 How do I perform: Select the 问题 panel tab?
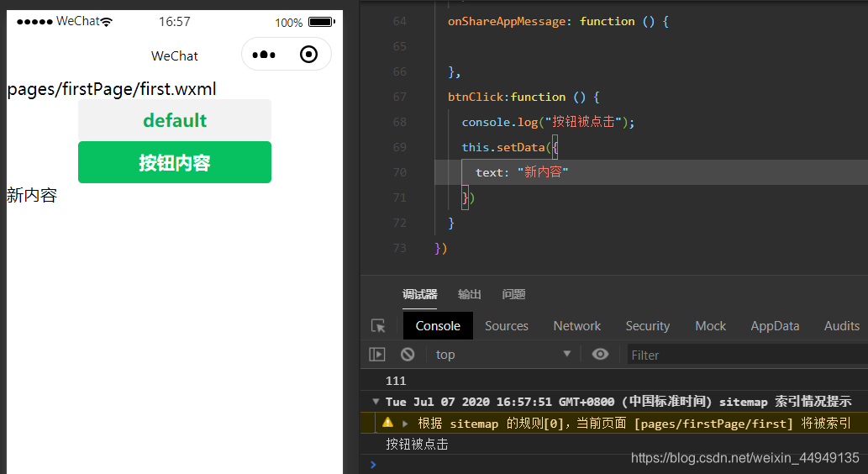pyautogui.click(x=513, y=294)
